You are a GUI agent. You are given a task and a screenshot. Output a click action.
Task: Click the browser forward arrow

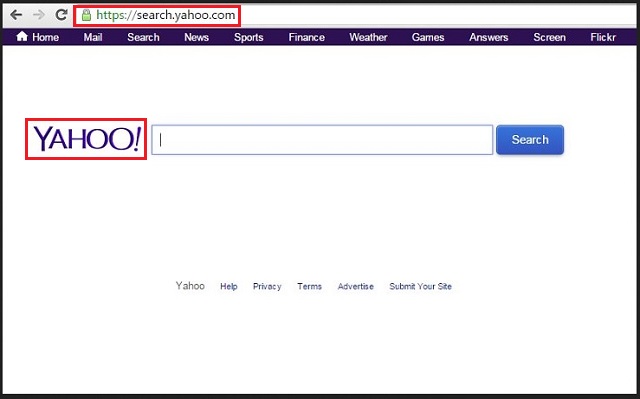39,15
